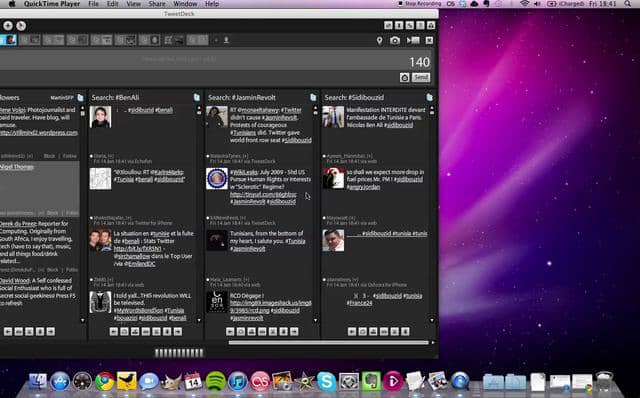Open Google Chrome from the Dock
The height and width of the screenshot is (398, 640).
point(104,382)
